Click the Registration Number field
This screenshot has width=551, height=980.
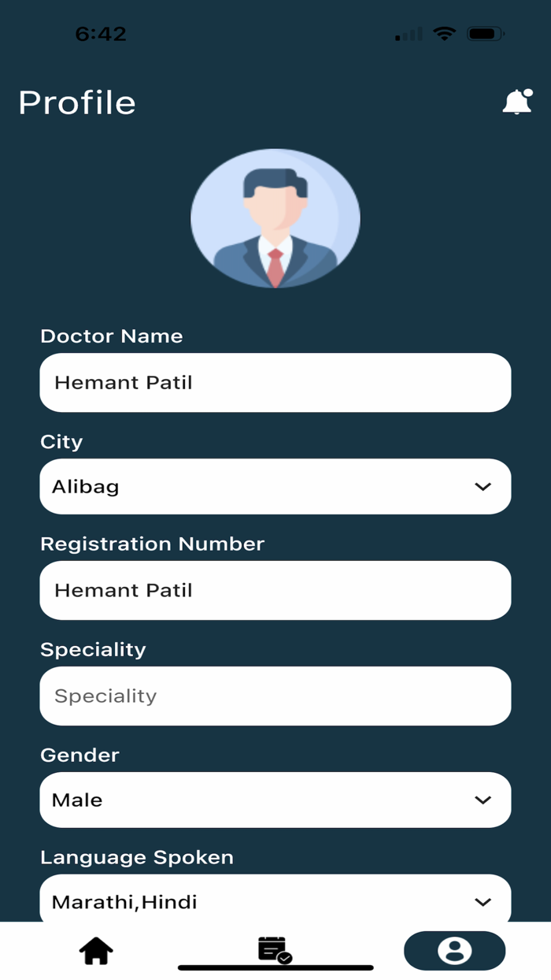point(275,590)
